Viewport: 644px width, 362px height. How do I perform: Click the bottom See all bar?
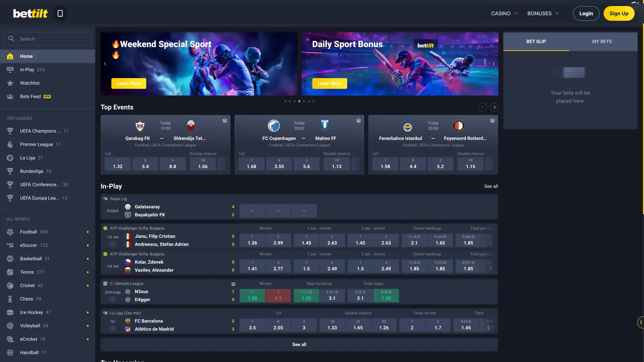point(299,345)
